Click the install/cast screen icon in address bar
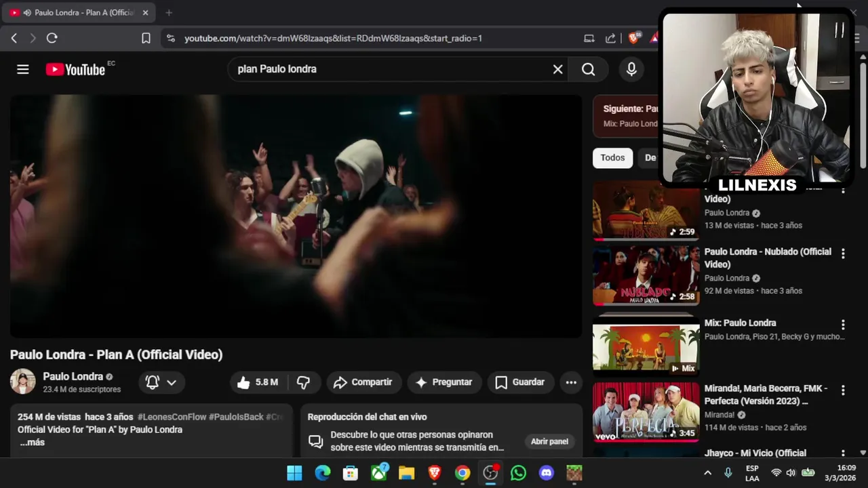This screenshot has height=488, width=868. click(589, 38)
